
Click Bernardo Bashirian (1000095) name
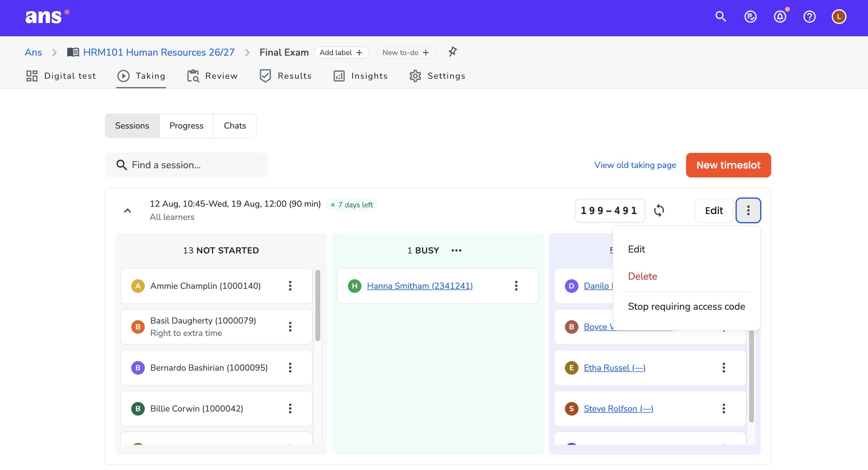pyautogui.click(x=209, y=368)
